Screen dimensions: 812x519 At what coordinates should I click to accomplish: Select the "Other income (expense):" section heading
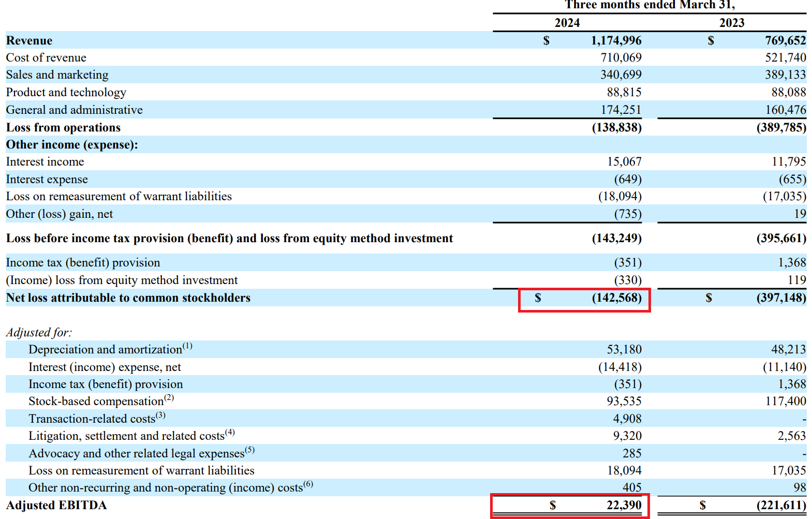72,144
